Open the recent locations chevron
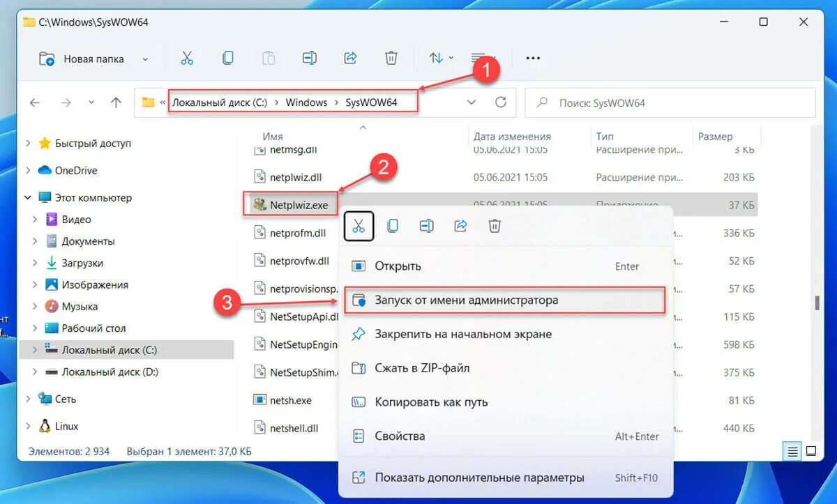Viewport: 837px width, 504px height. click(91, 102)
